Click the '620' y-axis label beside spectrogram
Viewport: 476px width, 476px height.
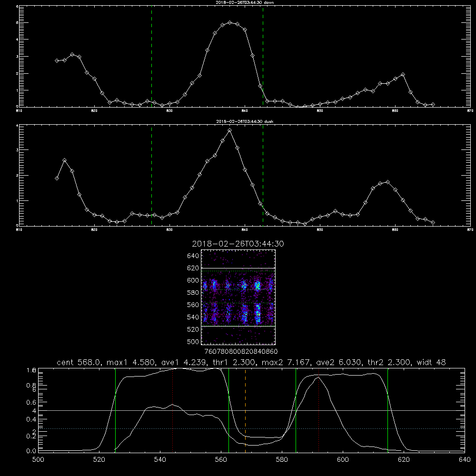[x=193, y=268]
